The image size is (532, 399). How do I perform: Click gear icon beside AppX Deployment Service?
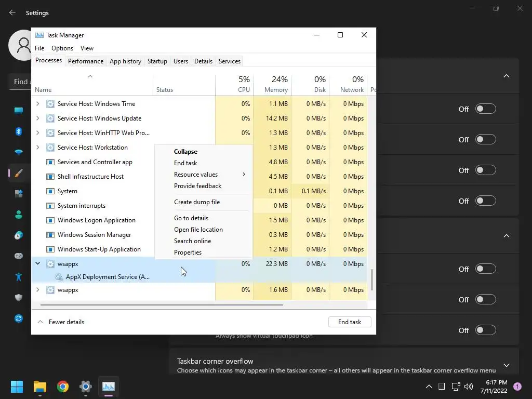pos(58,277)
